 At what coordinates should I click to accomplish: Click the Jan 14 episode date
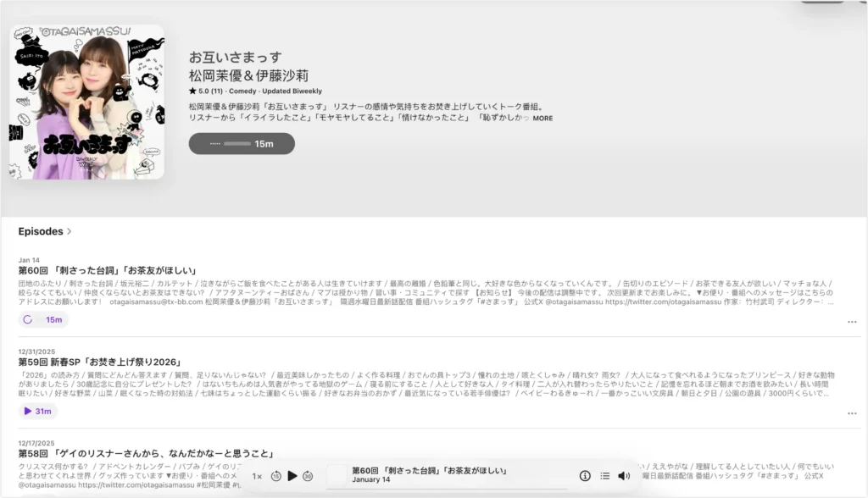coord(29,260)
